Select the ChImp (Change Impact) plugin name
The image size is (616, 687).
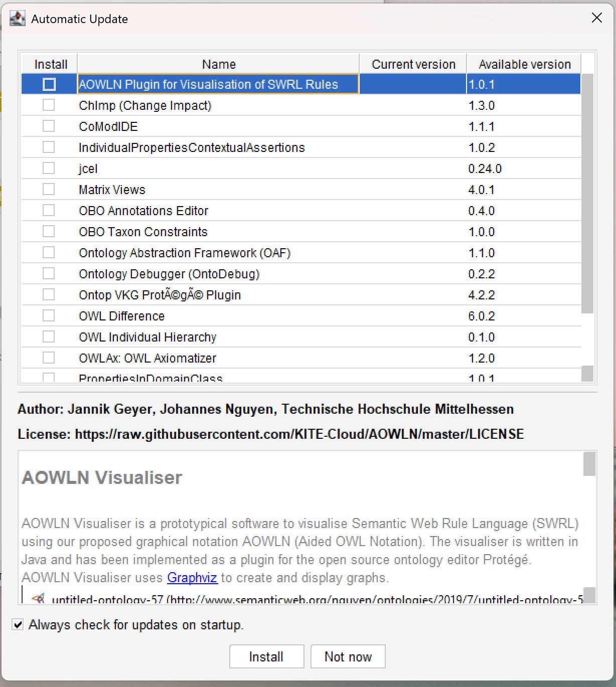145,105
